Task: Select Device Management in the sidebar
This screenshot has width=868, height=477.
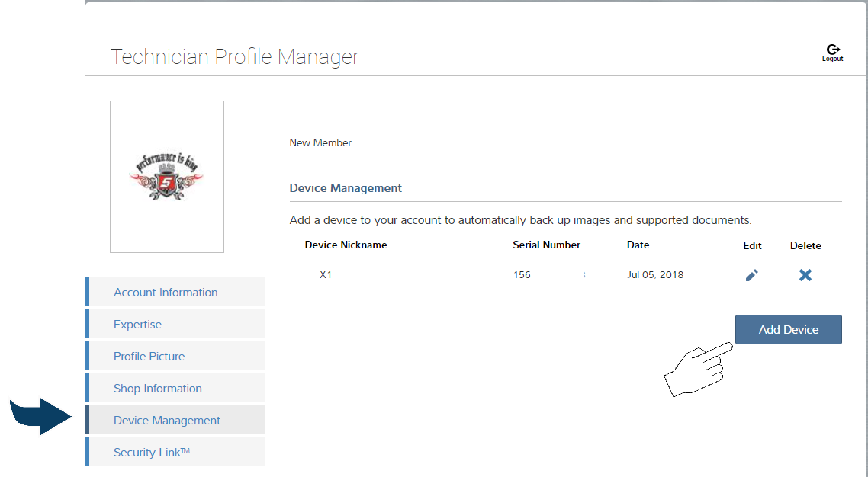Action: point(166,421)
